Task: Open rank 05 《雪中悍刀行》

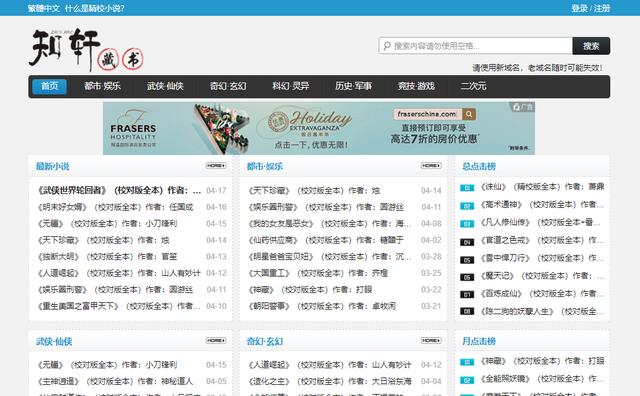Action: [542, 258]
